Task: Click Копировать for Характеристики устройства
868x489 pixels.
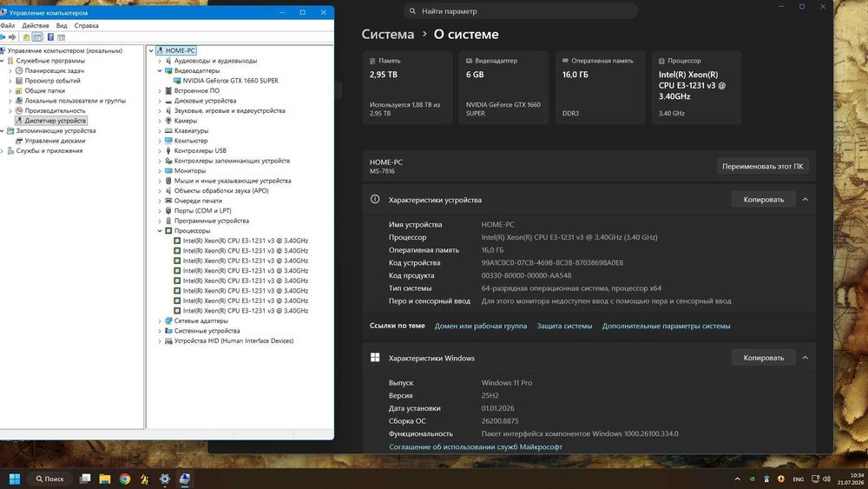Action: [763, 200]
